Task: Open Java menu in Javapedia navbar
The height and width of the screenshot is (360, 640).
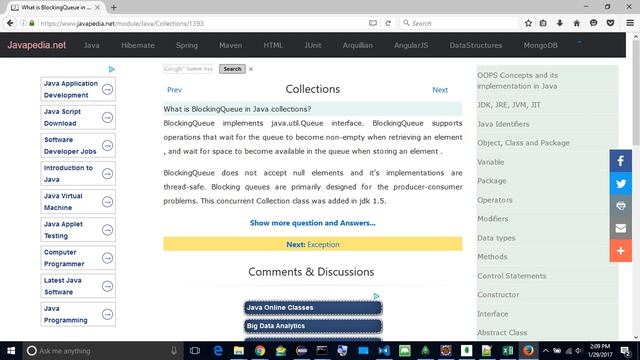Action: pos(91,45)
